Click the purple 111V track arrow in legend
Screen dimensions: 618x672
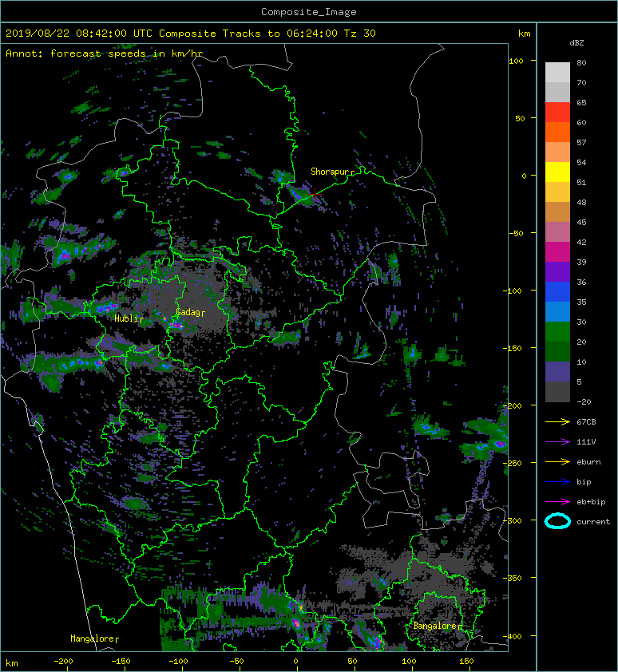tap(557, 442)
